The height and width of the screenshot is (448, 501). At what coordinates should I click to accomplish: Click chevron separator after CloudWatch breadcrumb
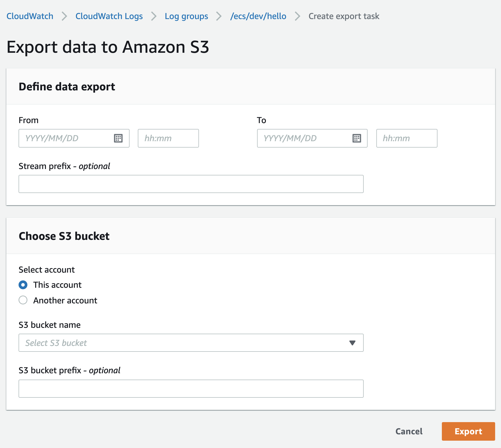click(x=64, y=16)
